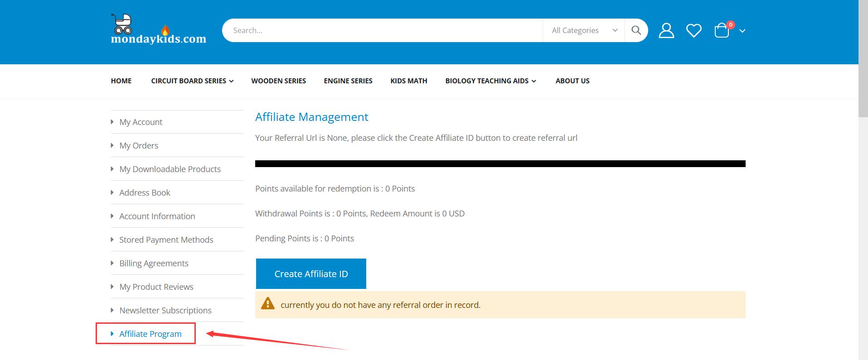Screen dimensions: 868x360
Task: Click the mondaykids.com stroller logo
Action: (x=158, y=29)
